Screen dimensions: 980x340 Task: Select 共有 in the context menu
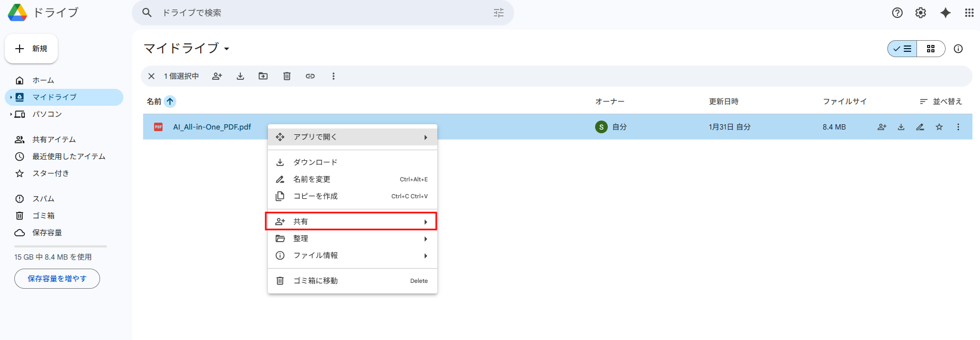point(350,222)
